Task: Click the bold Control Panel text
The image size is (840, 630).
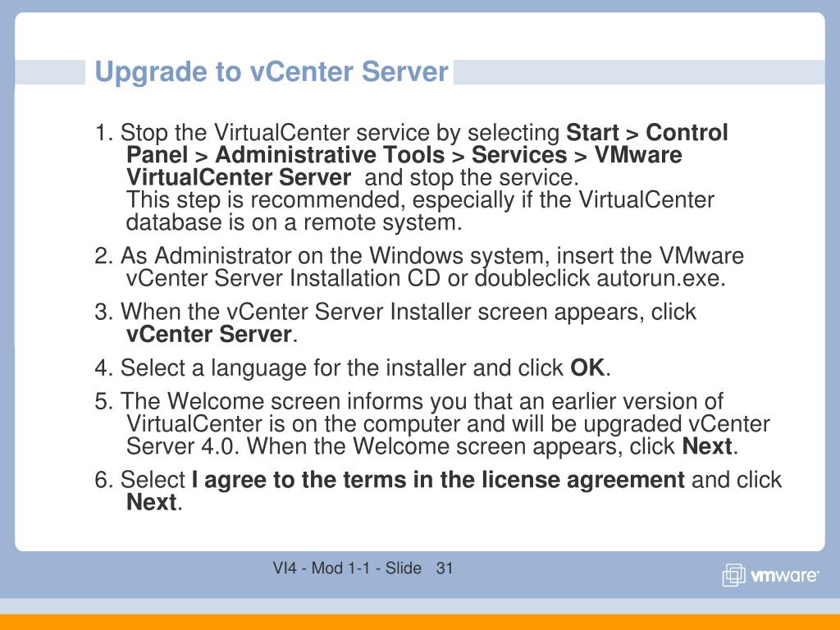Action: coord(687,132)
